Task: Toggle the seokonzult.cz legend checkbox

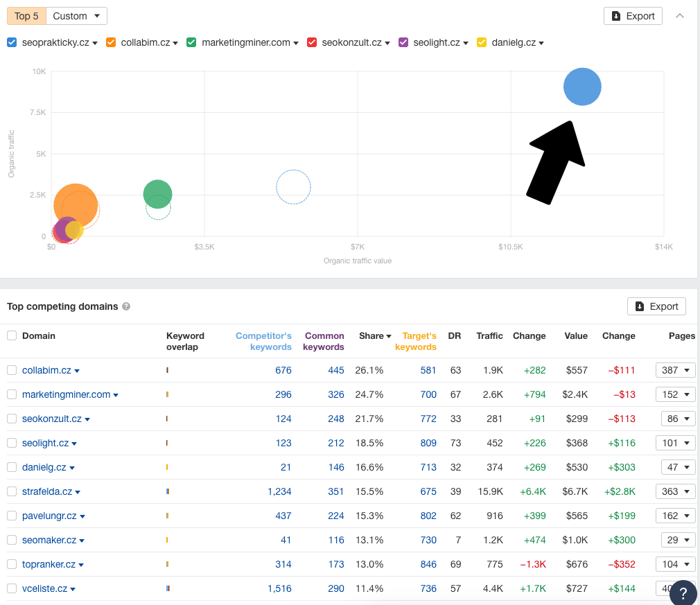Action: 312,42
